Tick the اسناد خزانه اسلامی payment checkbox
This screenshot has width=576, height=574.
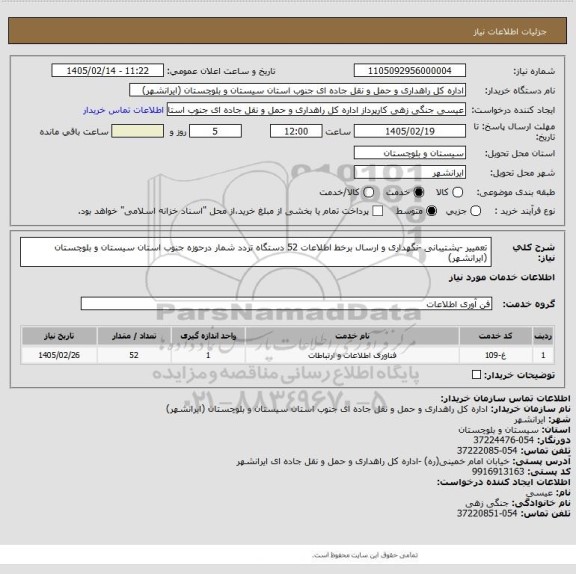tap(378, 211)
